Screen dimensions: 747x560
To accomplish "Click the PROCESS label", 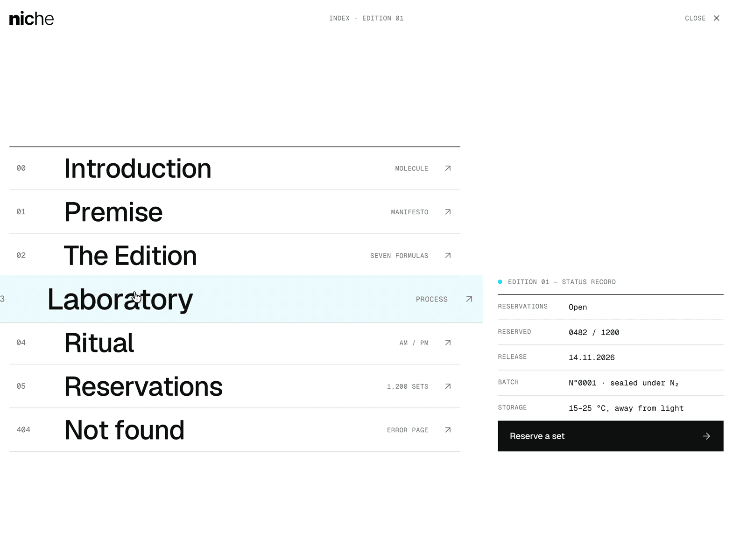I will pos(432,299).
